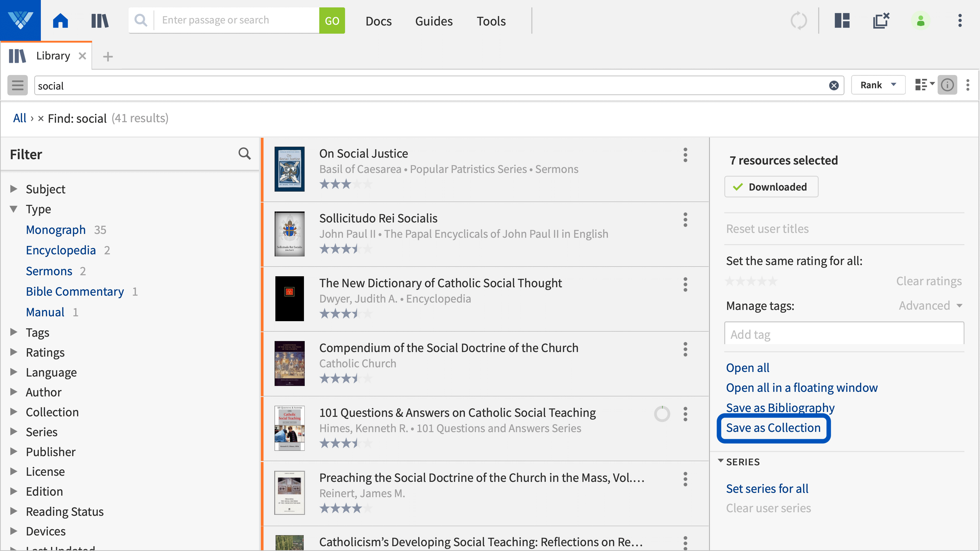
Task: Go to the Home page icon
Action: [x=60, y=20]
